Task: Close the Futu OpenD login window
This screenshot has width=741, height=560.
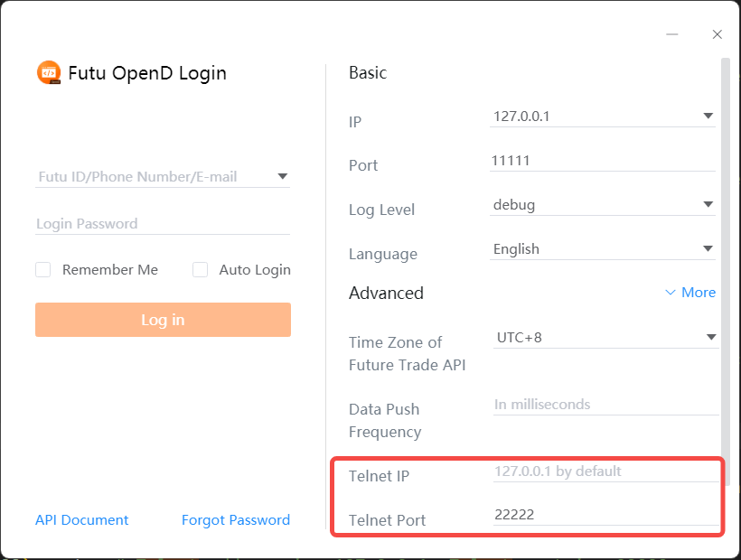Action: (718, 34)
